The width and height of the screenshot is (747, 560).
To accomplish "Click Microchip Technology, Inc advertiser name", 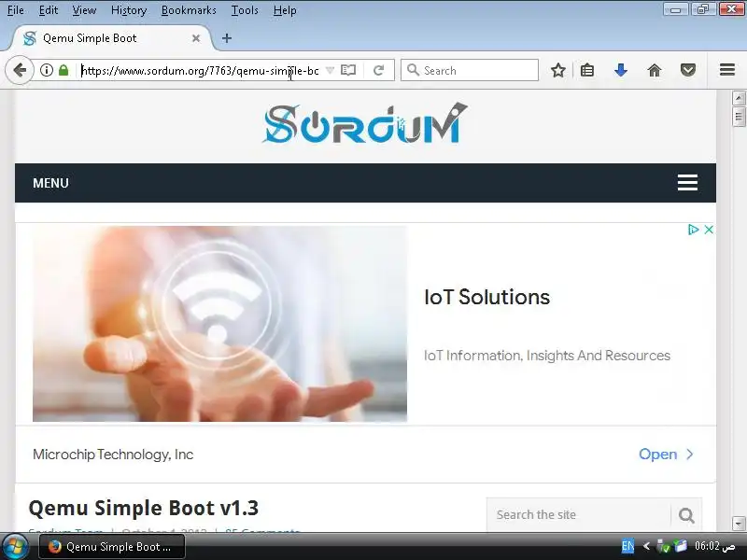I will tap(113, 455).
